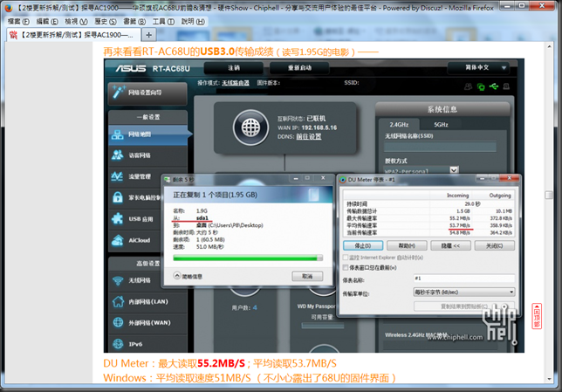Image resolution: width=562 pixels, height=392 pixels.
Task: Open the View menu in Firefox
Action: (76, 22)
